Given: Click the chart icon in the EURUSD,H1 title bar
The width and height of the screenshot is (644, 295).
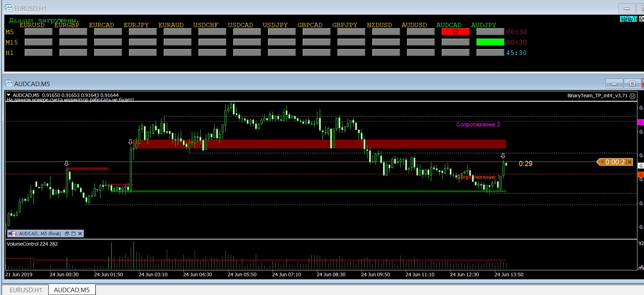Looking at the screenshot, I should pyautogui.click(x=9, y=8).
